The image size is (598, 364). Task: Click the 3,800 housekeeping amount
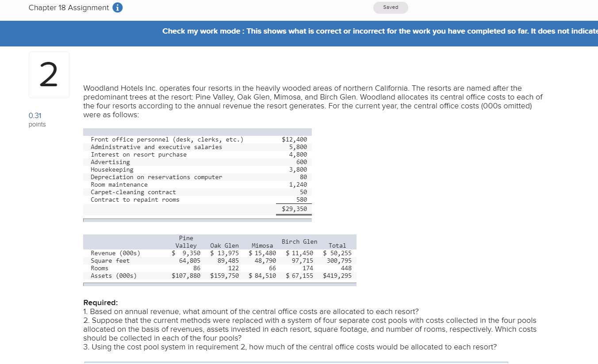pos(298,169)
